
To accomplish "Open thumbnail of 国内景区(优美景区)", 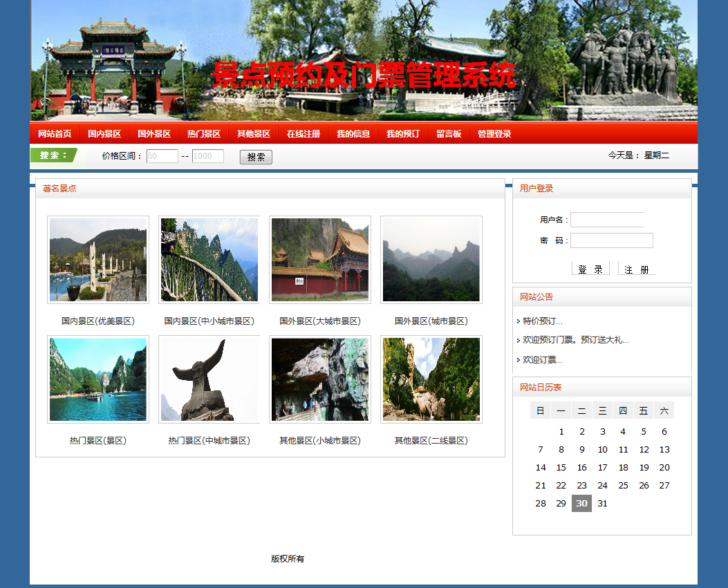I will (98, 260).
